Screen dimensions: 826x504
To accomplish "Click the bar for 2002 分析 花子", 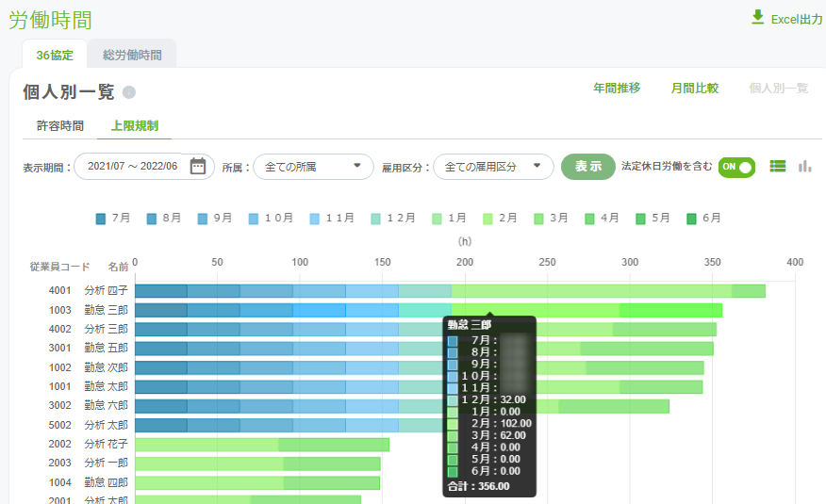I will coord(262,445).
